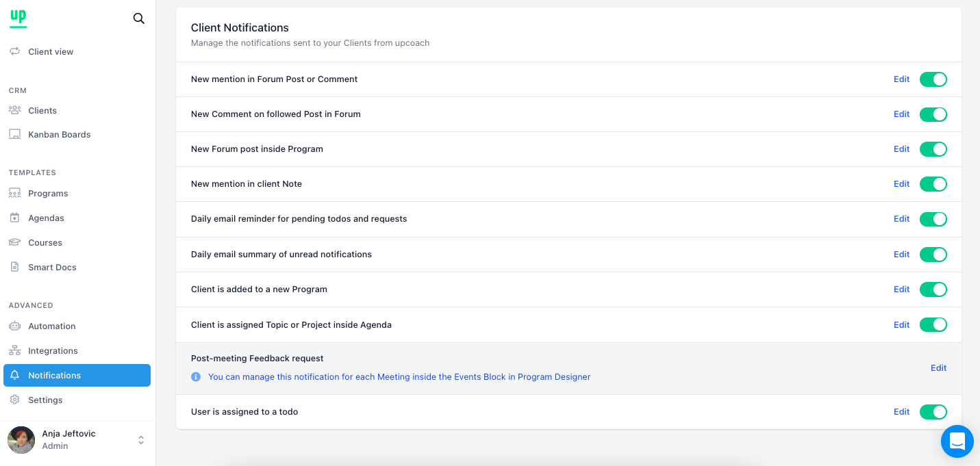
Task: Click the Integrations icon in sidebar
Action: click(x=14, y=351)
